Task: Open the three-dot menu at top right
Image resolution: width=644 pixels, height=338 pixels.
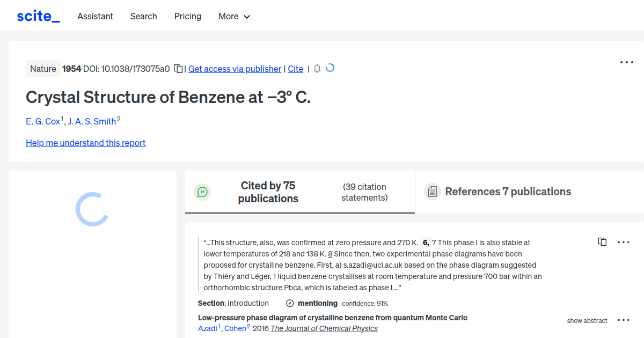Action: 626,62
